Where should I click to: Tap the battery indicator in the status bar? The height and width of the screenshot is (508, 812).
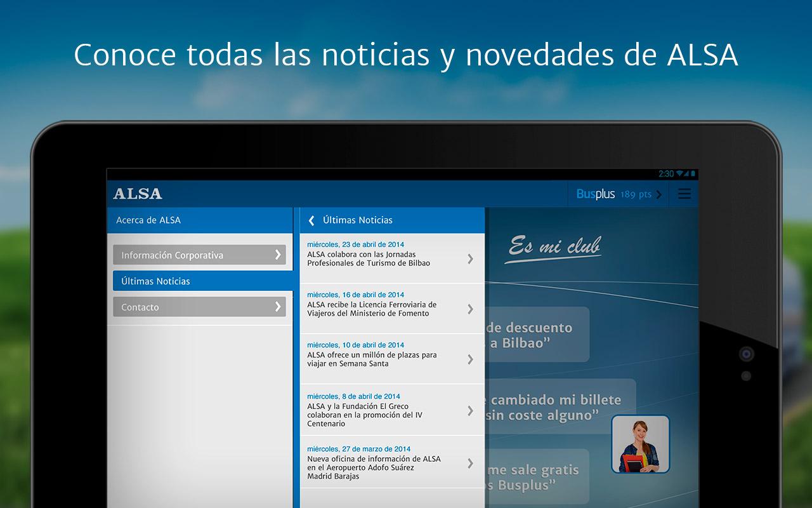[692, 172]
